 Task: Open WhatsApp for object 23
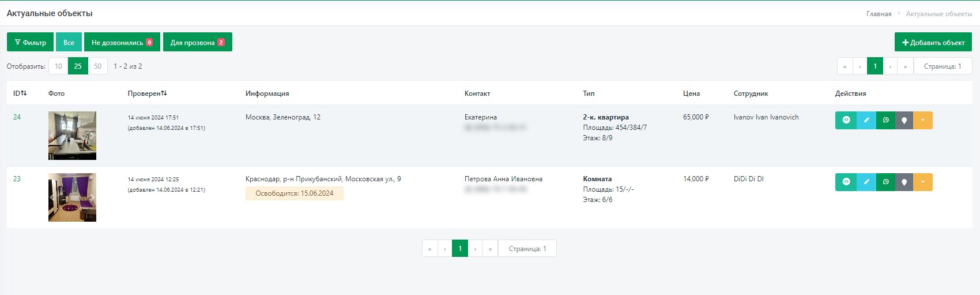[885, 182]
